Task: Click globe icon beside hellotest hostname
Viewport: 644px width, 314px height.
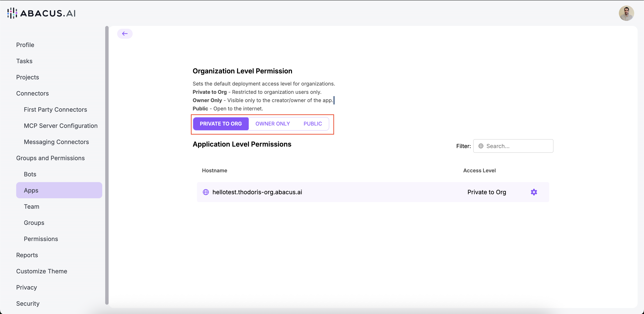Action: pyautogui.click(x=206, y=192)
